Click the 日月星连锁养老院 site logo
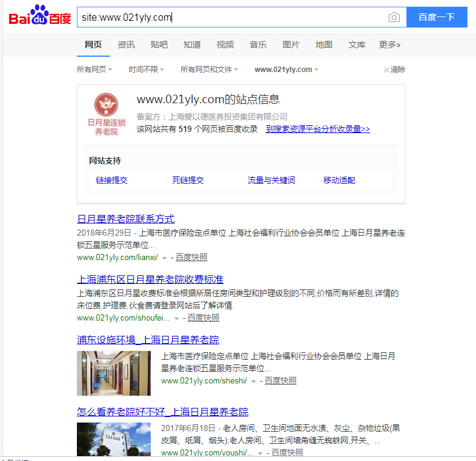Viewport: 476px width, 461px height. pos(106,114)
